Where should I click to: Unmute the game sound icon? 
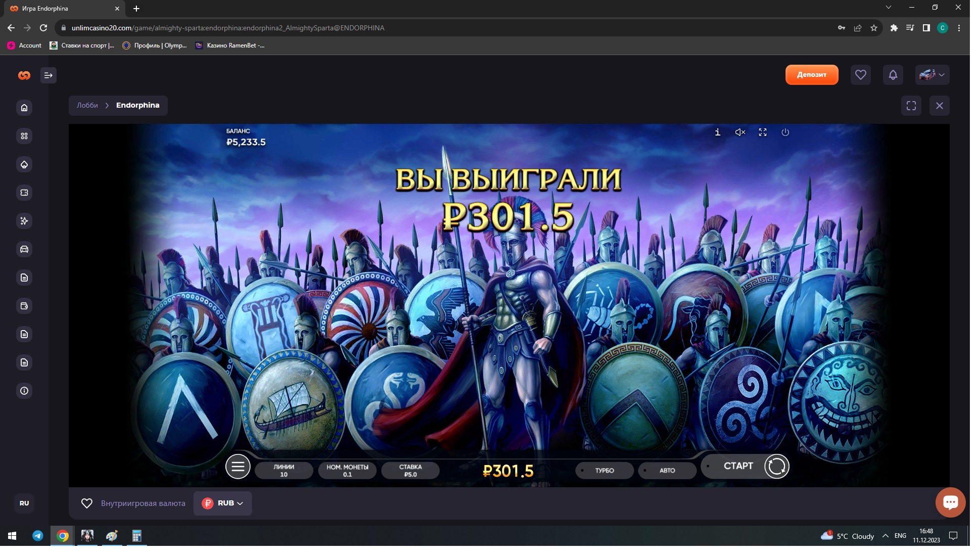[740, 132]
